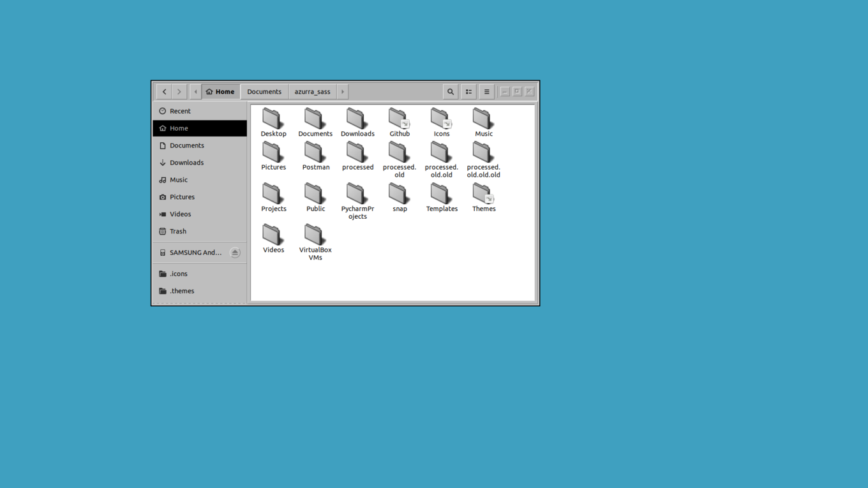The width and height of the screenshot is (868, 488).
Task: Open Videos in the sidebar
Action: pos(200,214)
